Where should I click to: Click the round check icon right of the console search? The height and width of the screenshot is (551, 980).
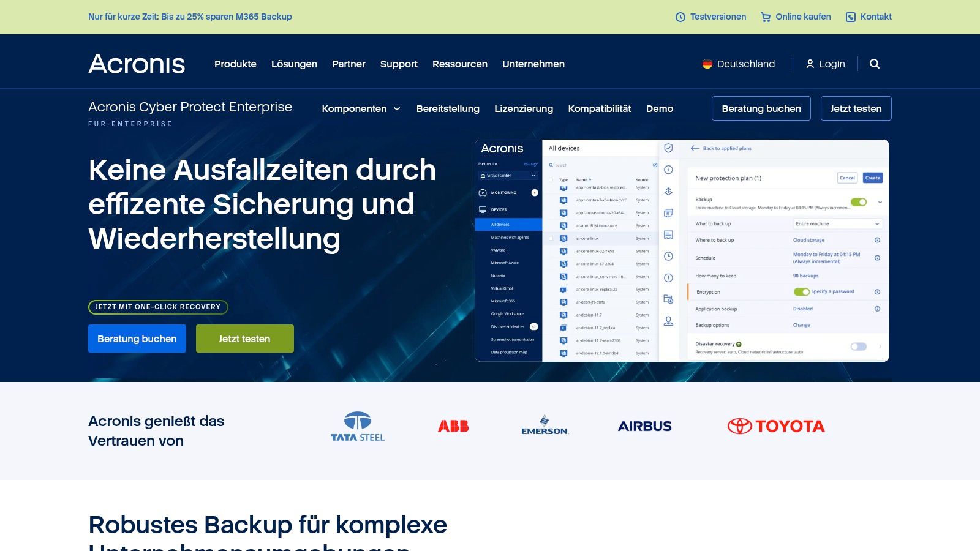tap(655, 165)
